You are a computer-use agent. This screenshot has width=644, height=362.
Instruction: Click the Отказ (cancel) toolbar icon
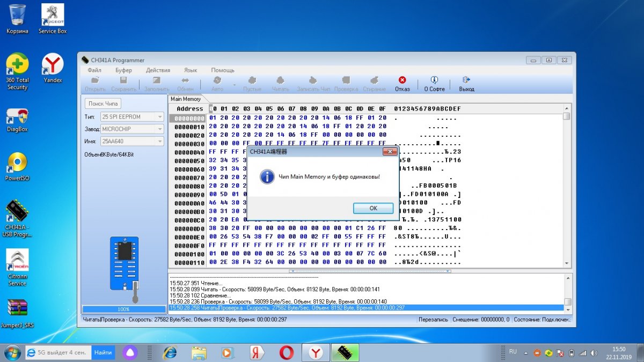pos(402,81)
